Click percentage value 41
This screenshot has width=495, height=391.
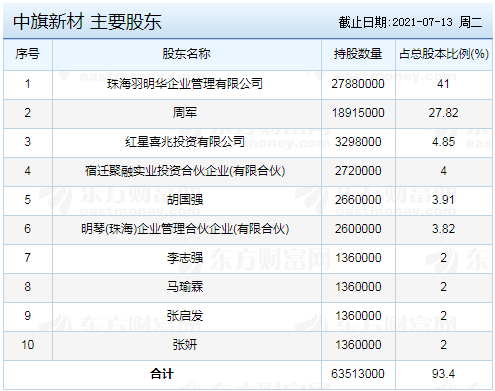point(443,84)
